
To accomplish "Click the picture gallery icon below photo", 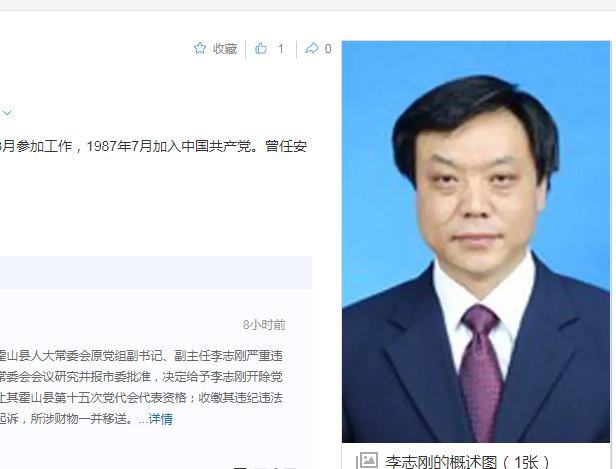I will tap(367, 460).
